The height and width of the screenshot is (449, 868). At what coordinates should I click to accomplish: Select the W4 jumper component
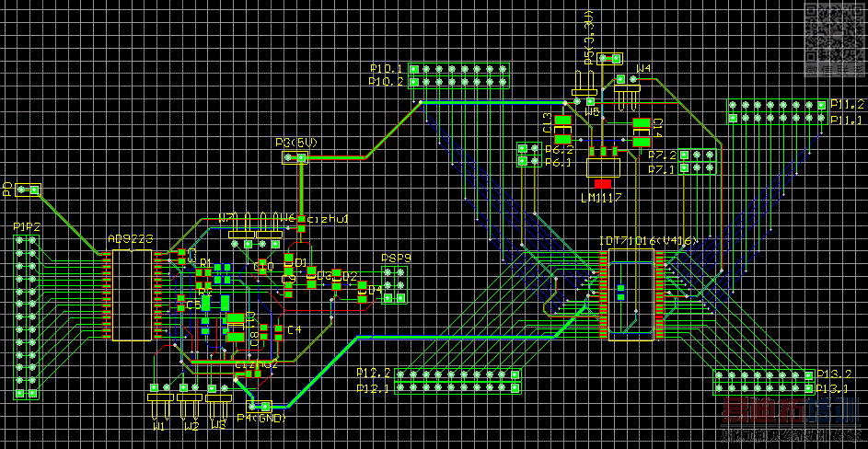click(x=627, y=92)
